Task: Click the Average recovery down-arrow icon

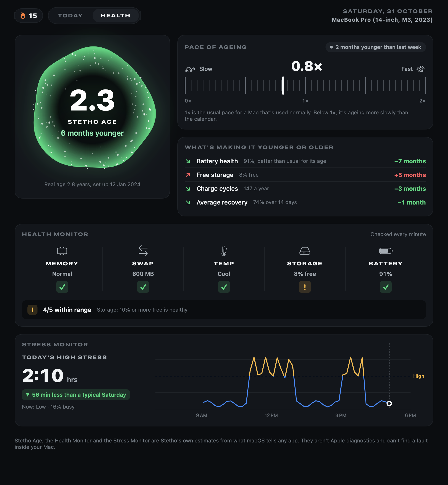Action: 188,202
